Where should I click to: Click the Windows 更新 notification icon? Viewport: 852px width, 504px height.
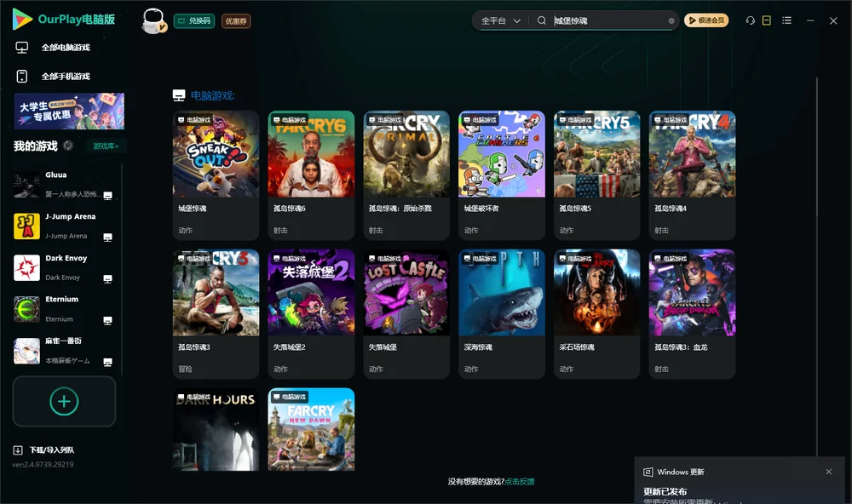[x=648, y=472]
